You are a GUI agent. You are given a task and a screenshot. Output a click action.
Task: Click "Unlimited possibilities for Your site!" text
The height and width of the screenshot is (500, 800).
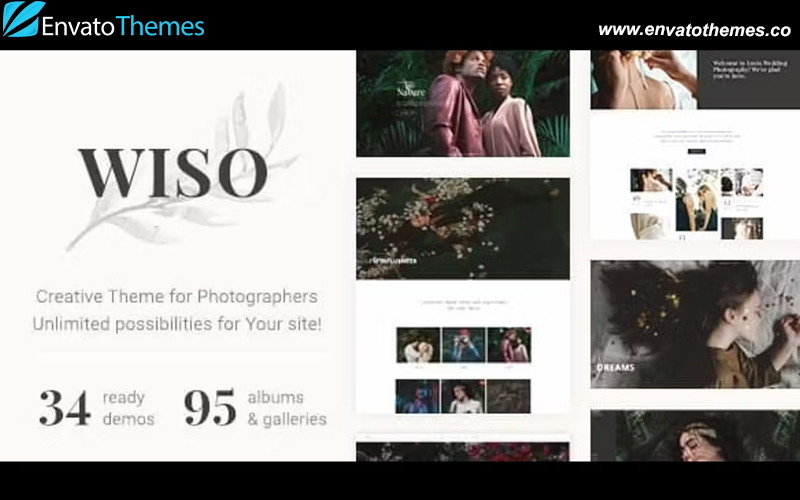pyautogui.click(x=177, y=324)
